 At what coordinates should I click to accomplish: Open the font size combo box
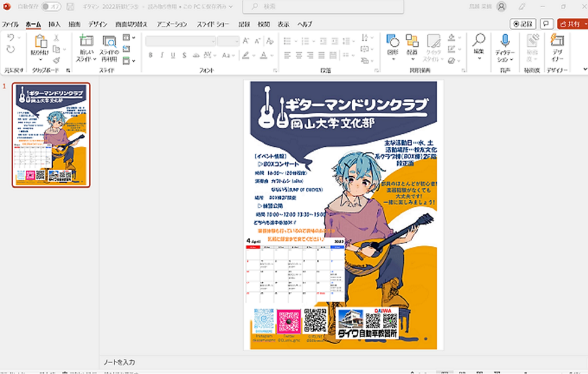pyautogui.click(x=229, y=41)
